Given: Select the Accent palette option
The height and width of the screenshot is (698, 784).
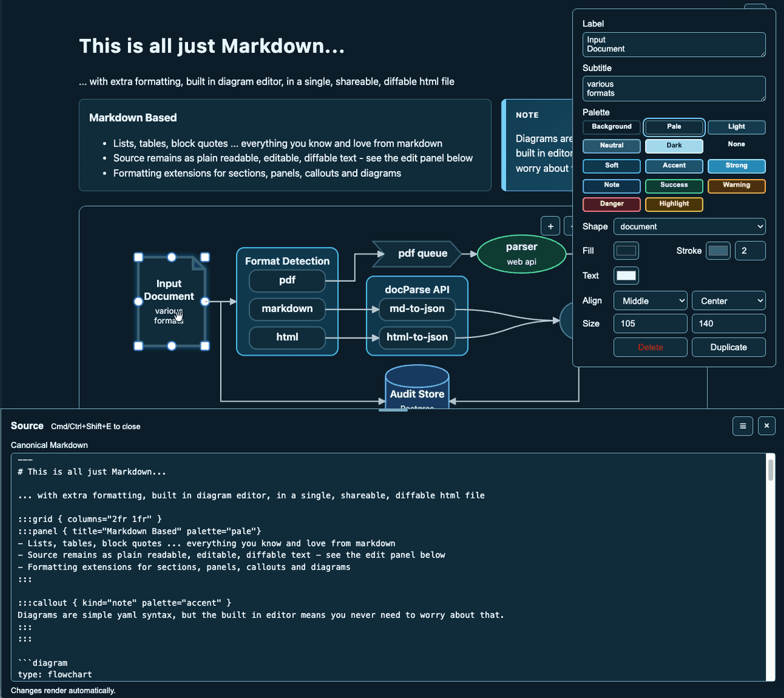Looking at the screenshot, I should tap(674, 165).
